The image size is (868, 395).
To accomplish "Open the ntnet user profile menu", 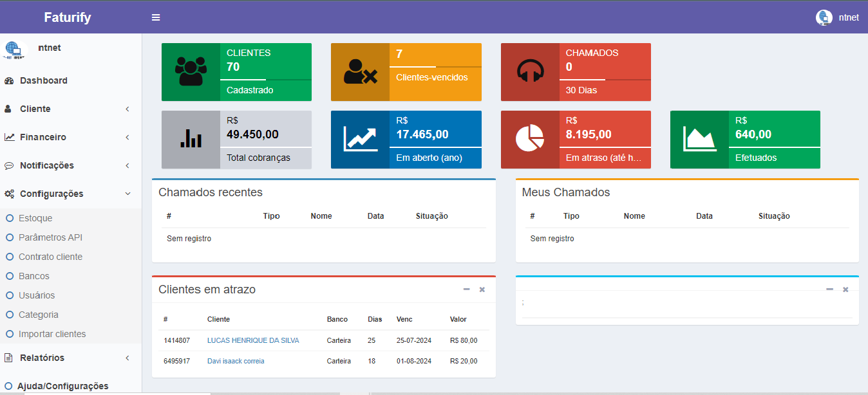I will (x=837, y=17).
